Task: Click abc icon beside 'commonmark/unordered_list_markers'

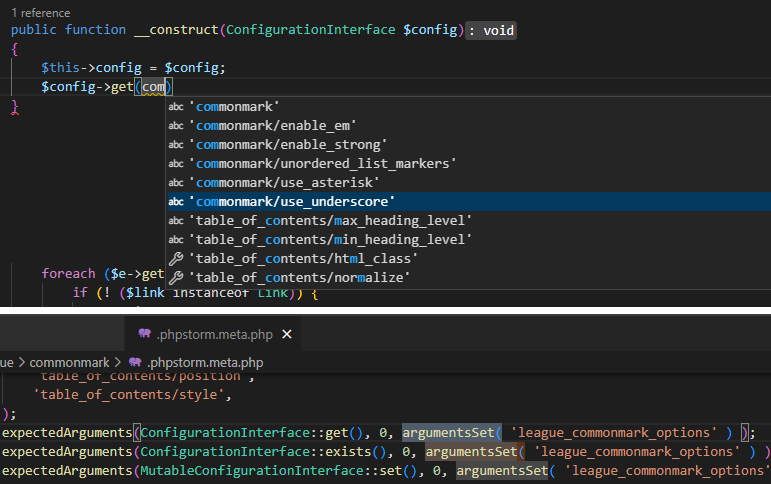Action: (176, 164)
